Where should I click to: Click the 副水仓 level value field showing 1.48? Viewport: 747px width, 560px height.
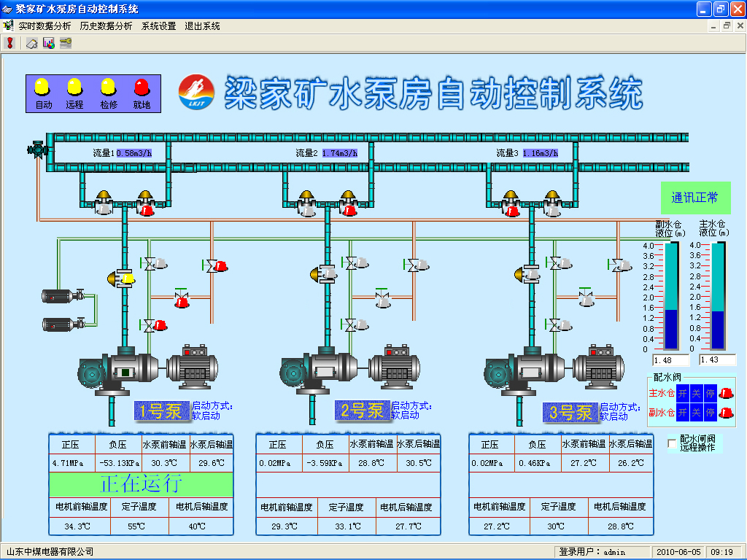pyautogui.click(x=671, y=360)
